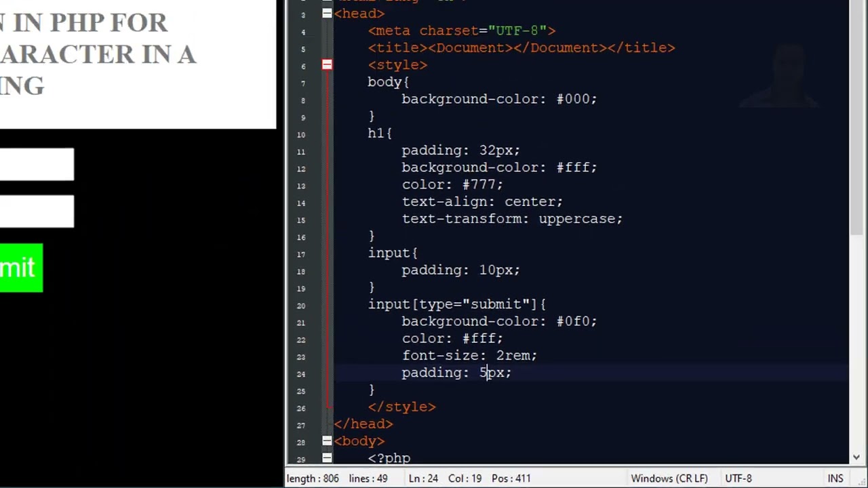This screenshot has width=868, height=488.
Task: Focus the second white input field in browser
Action: click(37, 211)
